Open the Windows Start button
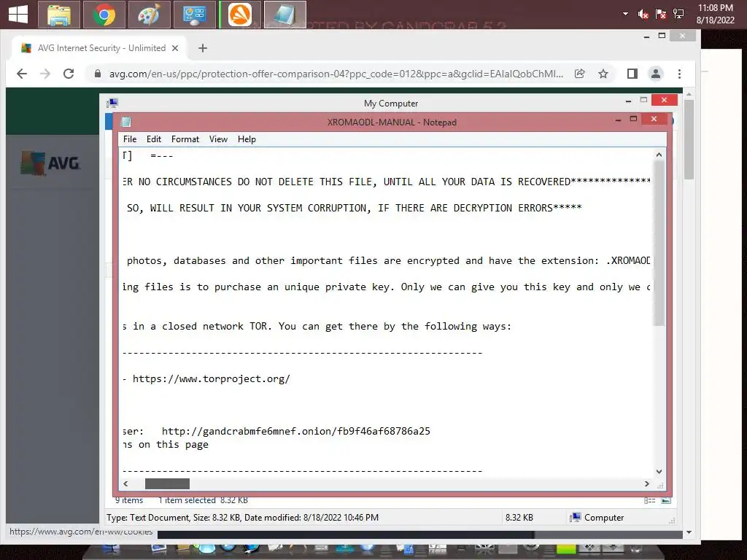The height and width of the screenshot is (560, 747). click(x=18, y=14)
